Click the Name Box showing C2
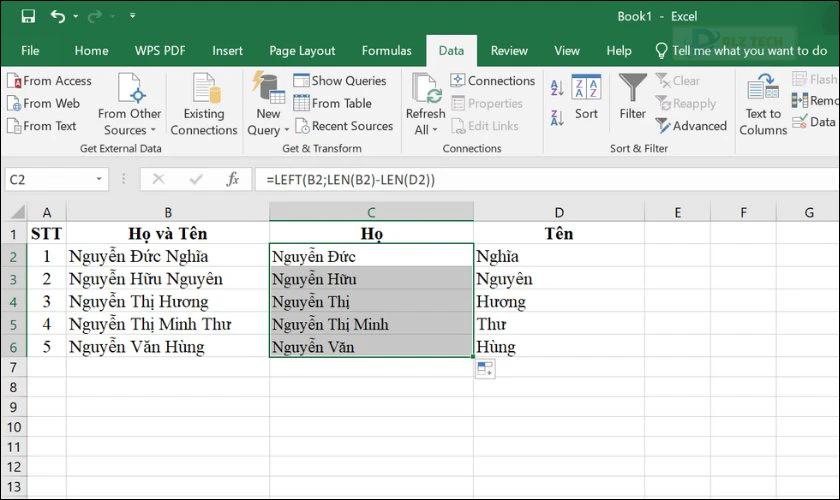This screenshot has height=500, width=840. click(48, 180)
